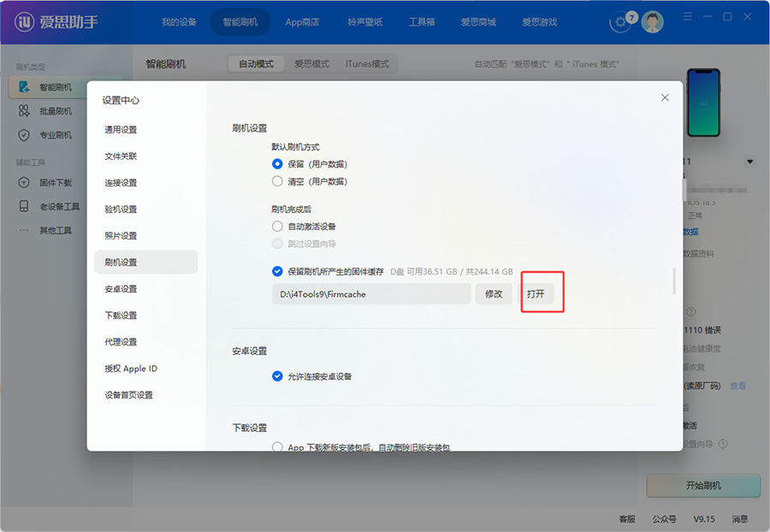Open 智能刷机 top tab
Viewport: 770px width, 532px height.
tap(240, 22)
